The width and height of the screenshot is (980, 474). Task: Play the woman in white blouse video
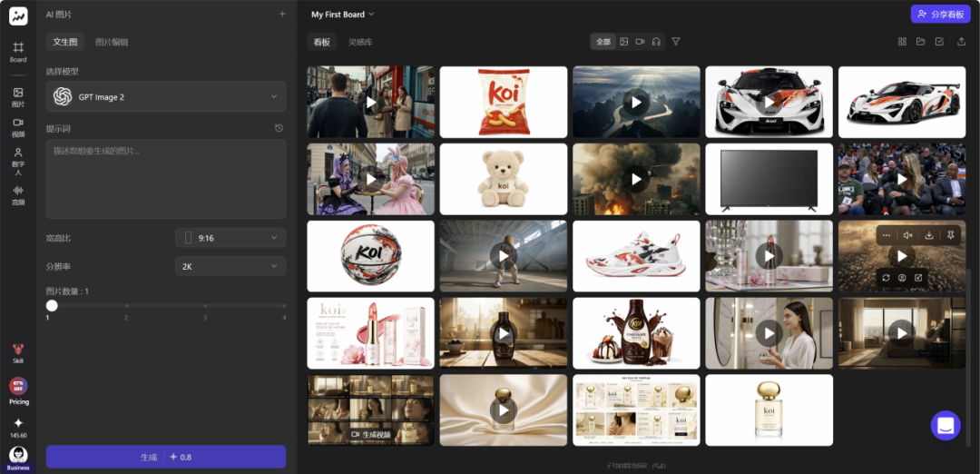click(769, 333)
